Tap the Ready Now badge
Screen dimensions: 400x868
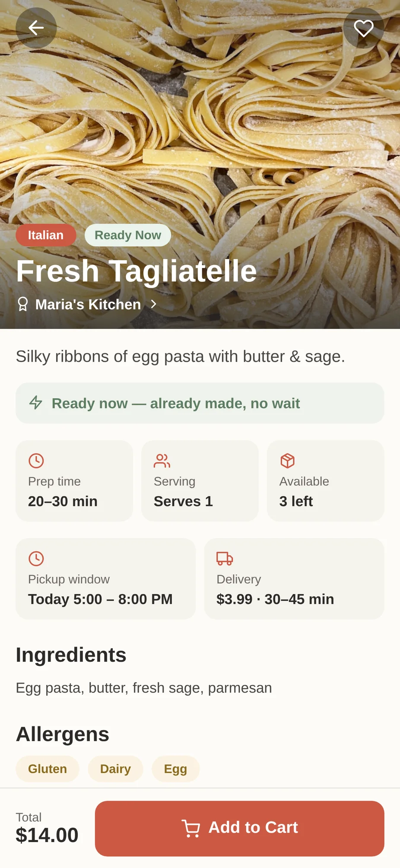click(x=128, y=235)
